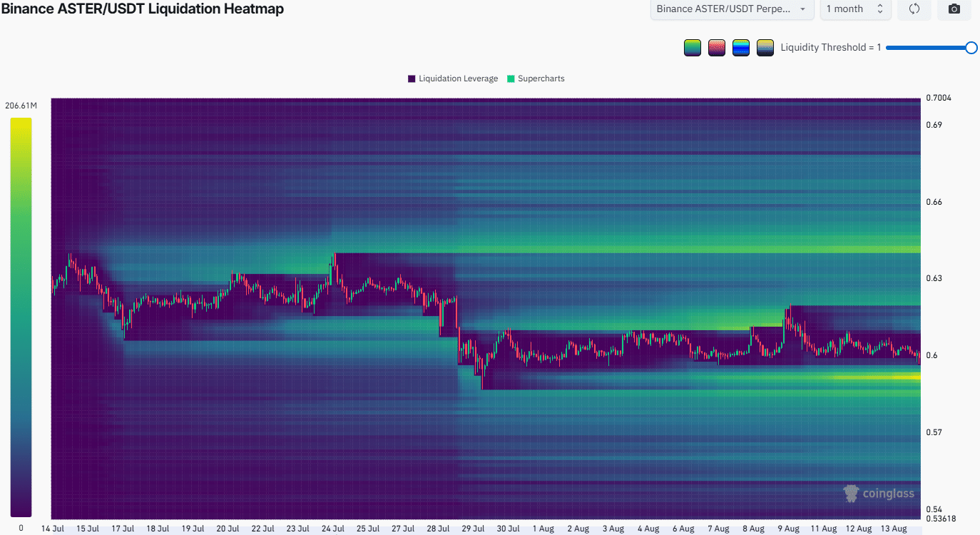Click the 24 Jul date axis label
980x535 pixels.
[x=333, y=529]
